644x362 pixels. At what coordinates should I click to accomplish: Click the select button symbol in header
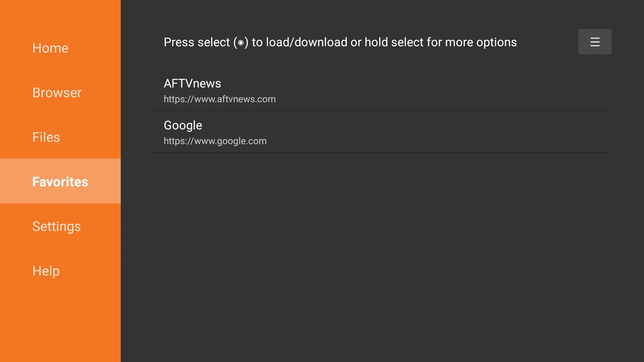[240, 43]
